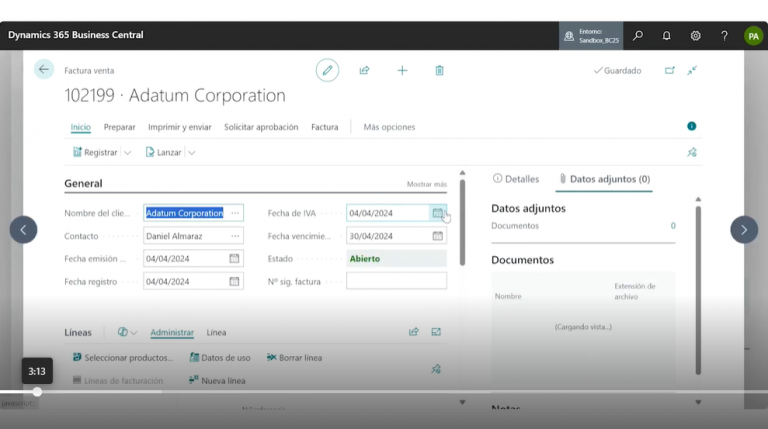Viewport: 768px width, 429px height.
Task: Open Administrar lines menu
Action: click(172, 332)
